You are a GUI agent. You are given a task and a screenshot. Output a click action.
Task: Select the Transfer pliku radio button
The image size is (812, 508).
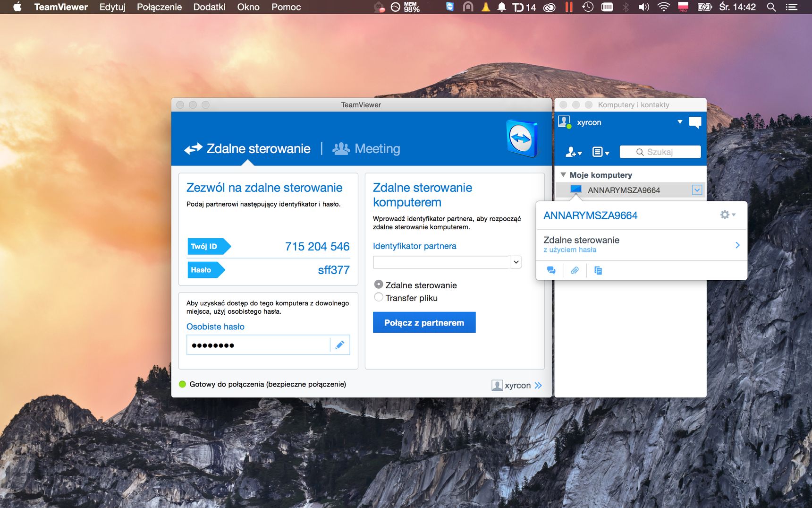click(379, 297)
